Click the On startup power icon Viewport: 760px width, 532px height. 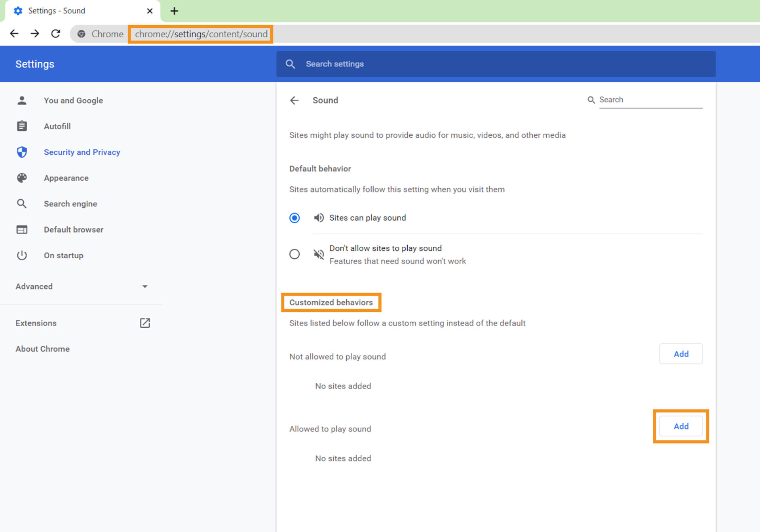point(22,255)
